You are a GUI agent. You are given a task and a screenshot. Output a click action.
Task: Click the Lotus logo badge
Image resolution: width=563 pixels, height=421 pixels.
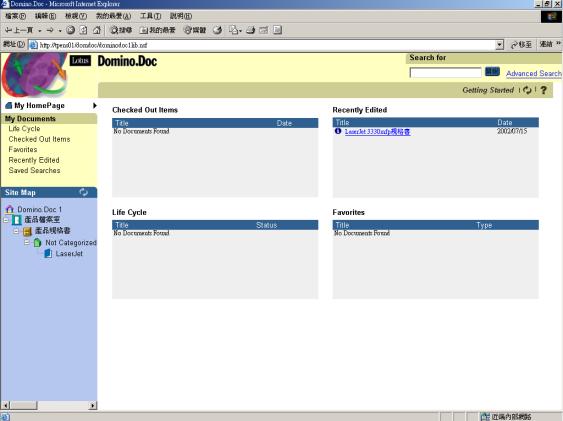(80, 60)
